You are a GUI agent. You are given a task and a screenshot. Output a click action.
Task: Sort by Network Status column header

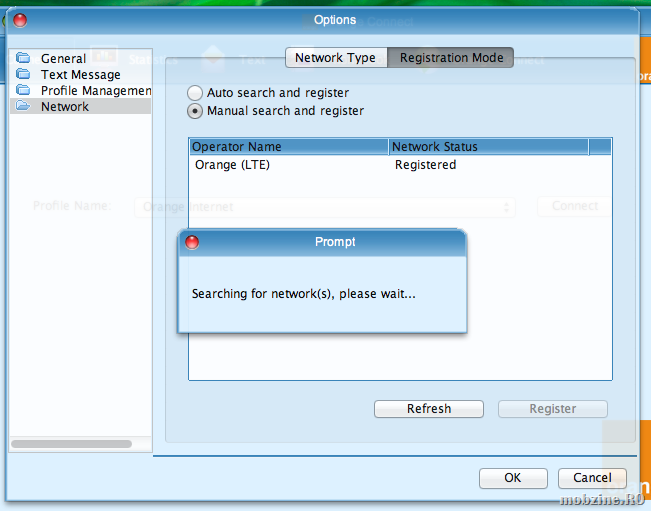tap(488, 147)
